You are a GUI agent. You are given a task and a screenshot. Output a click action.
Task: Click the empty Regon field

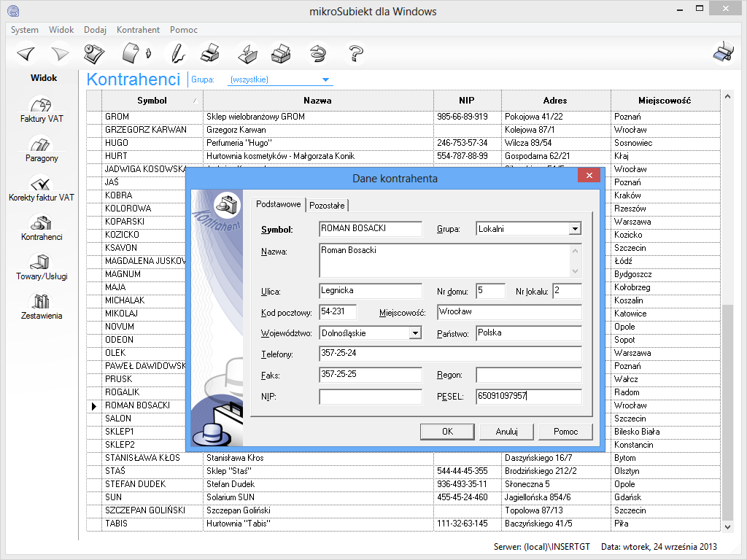(x=529, y=375)
